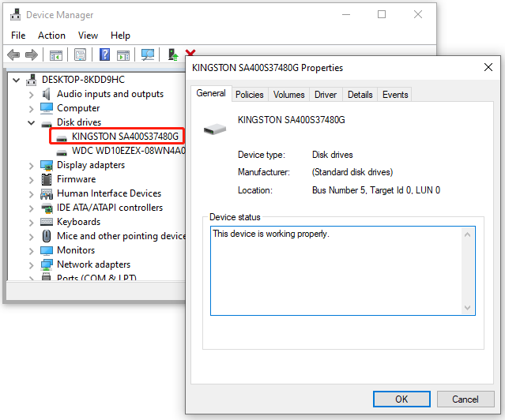Click the OK button

(401, 399)
